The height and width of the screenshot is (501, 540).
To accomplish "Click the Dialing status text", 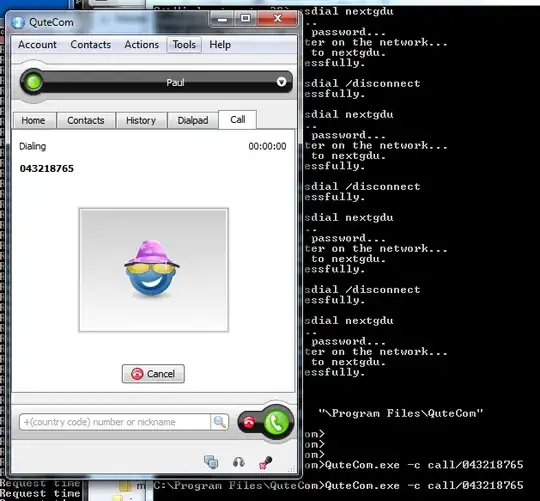I will 32,146.
